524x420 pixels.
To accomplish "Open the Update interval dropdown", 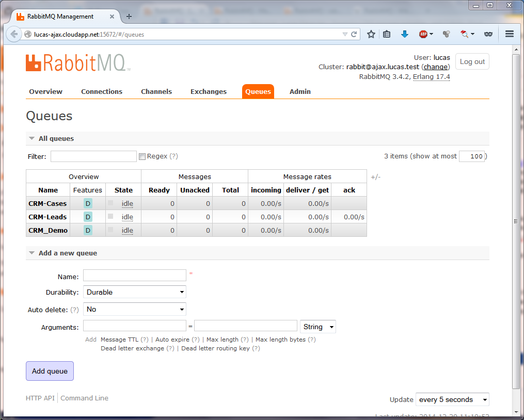I will coord(452,399).
